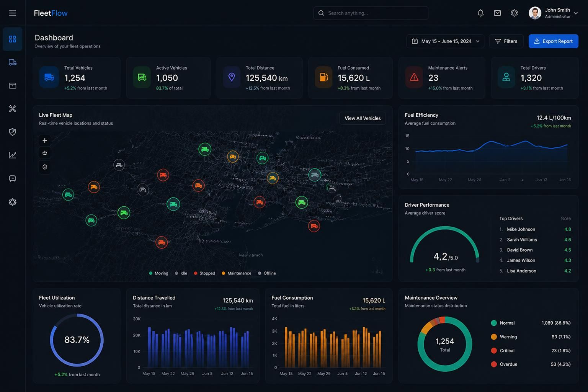Open the line chart Analytics sidebar icon
Screen dimensions: 588x392
click(13, 155)
